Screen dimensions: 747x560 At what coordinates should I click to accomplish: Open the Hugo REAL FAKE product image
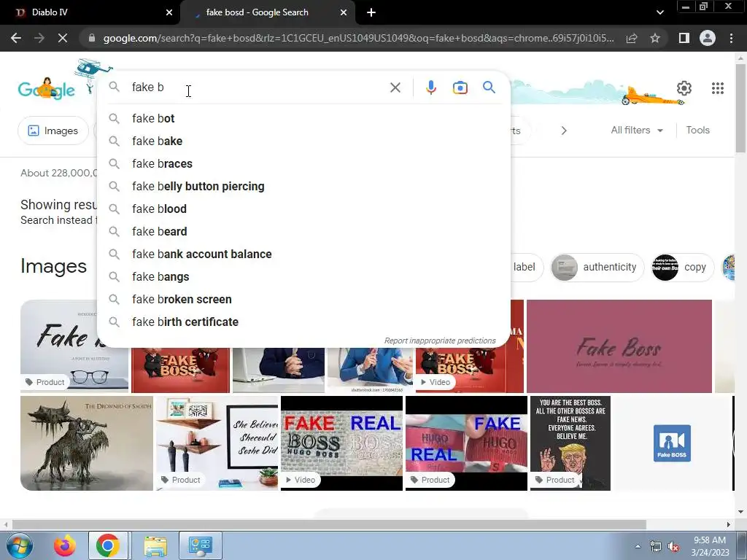[466, 443]
